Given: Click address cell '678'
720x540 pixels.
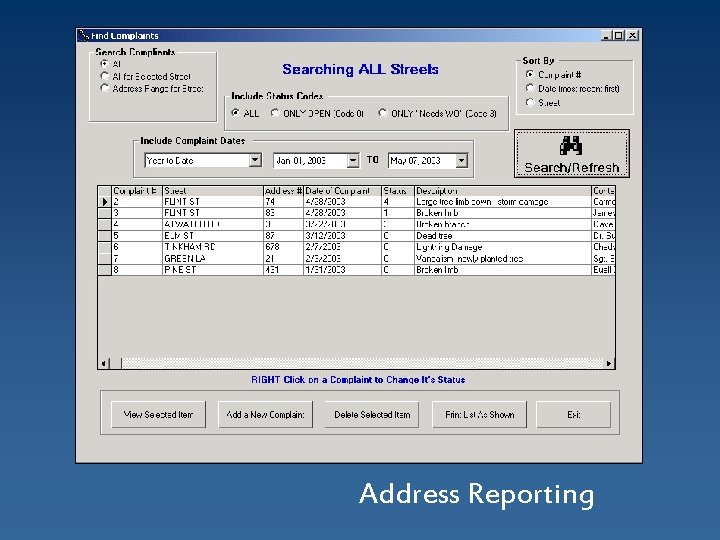Looking at the screenshot, I should [x=283, y=247].
